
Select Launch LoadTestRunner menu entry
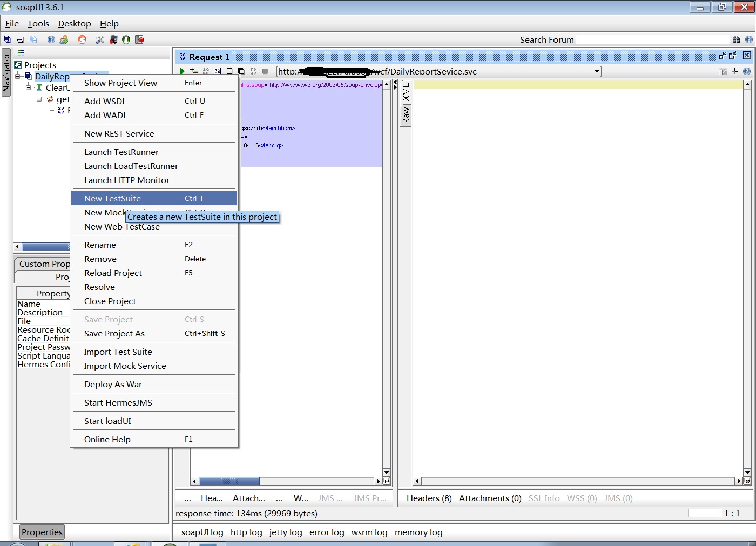[154, 166]
